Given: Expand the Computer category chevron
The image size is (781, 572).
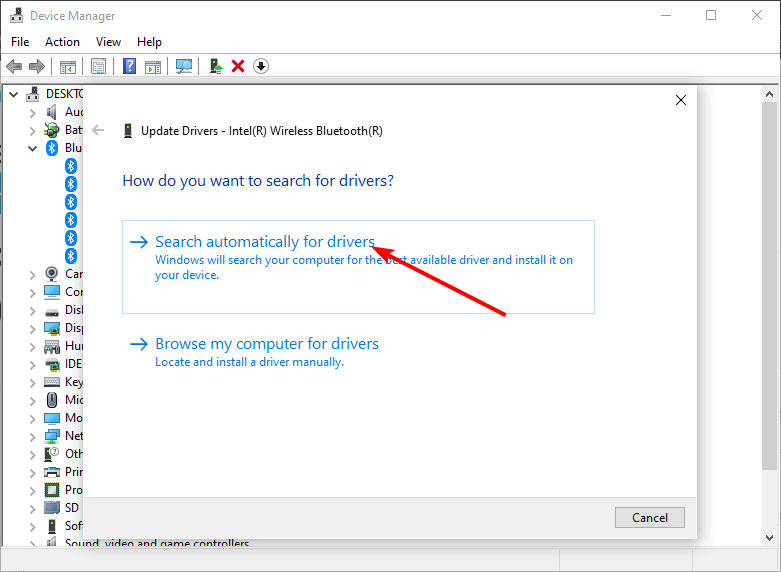Looking at the screenshot, I should [33, 292].
